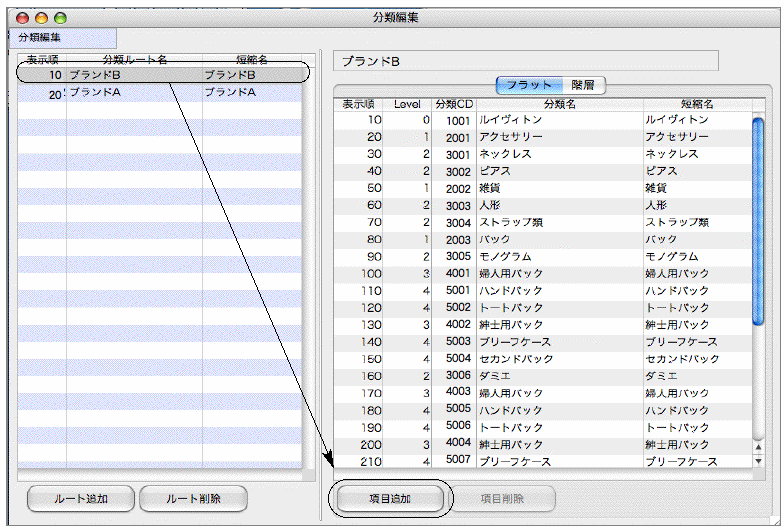This screenshot has height=530, width=784.
Task: Click the 表示順 header in left list
Action: 42,60
